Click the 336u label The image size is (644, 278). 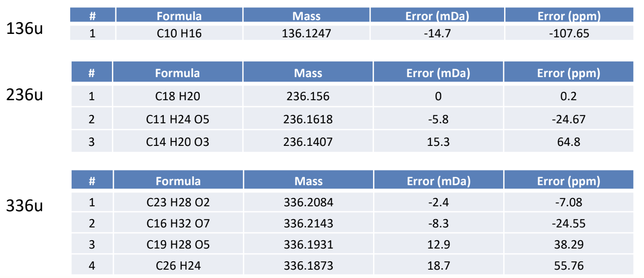pos(25,205)
